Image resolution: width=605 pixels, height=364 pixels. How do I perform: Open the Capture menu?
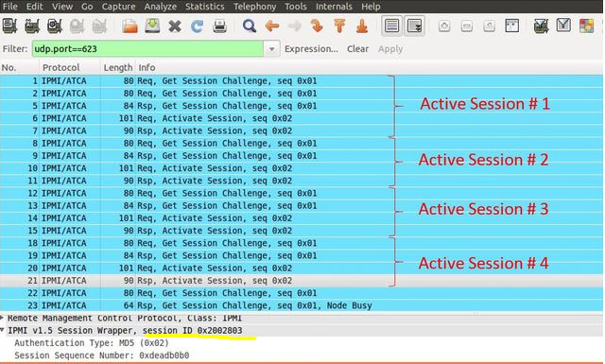click(x=118, y=7)
